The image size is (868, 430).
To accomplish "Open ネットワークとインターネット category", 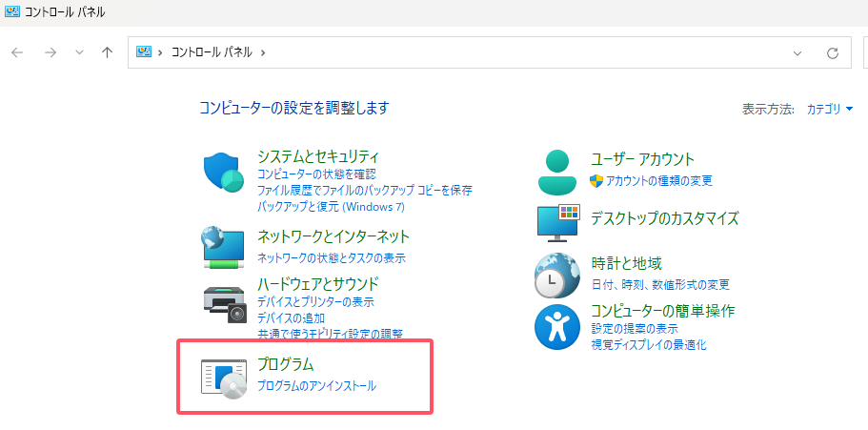I will tap(333, 236).
